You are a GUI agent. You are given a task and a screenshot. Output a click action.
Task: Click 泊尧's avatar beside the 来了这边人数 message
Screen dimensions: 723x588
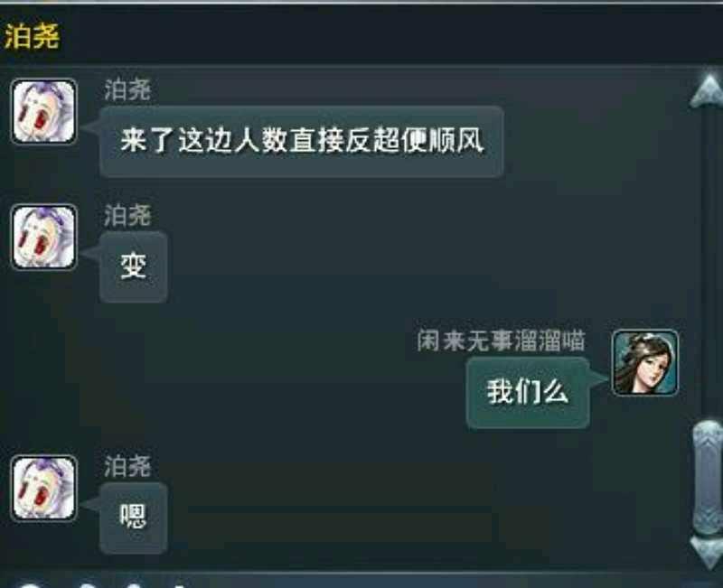click(x=43, y=111)
